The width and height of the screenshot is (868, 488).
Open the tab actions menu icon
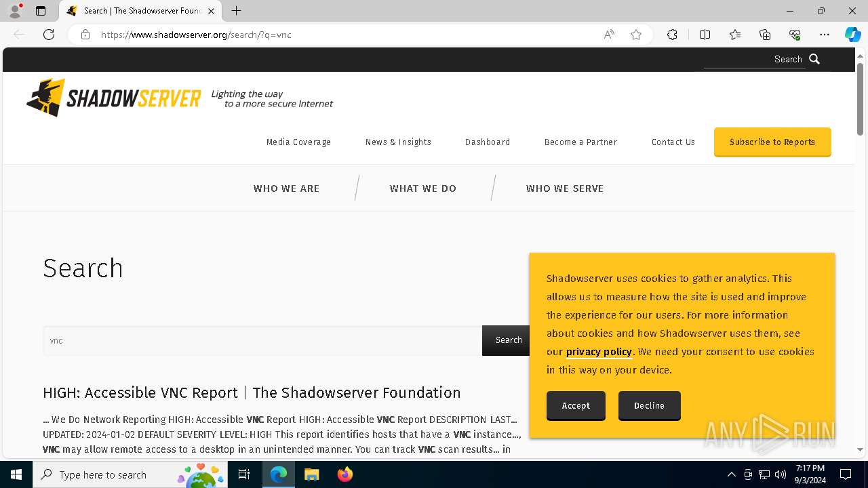point(41,11)
